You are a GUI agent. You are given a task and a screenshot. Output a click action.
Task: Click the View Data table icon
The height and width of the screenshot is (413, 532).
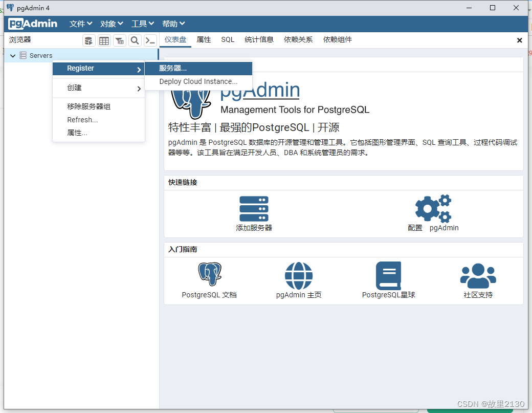pyautogui.click(x=104, y=40)
